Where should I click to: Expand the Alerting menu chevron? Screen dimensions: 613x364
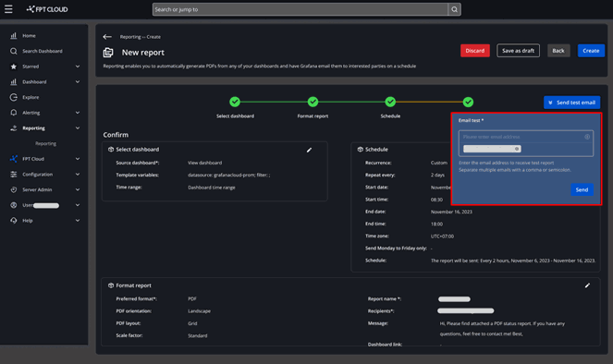point(78,113)
